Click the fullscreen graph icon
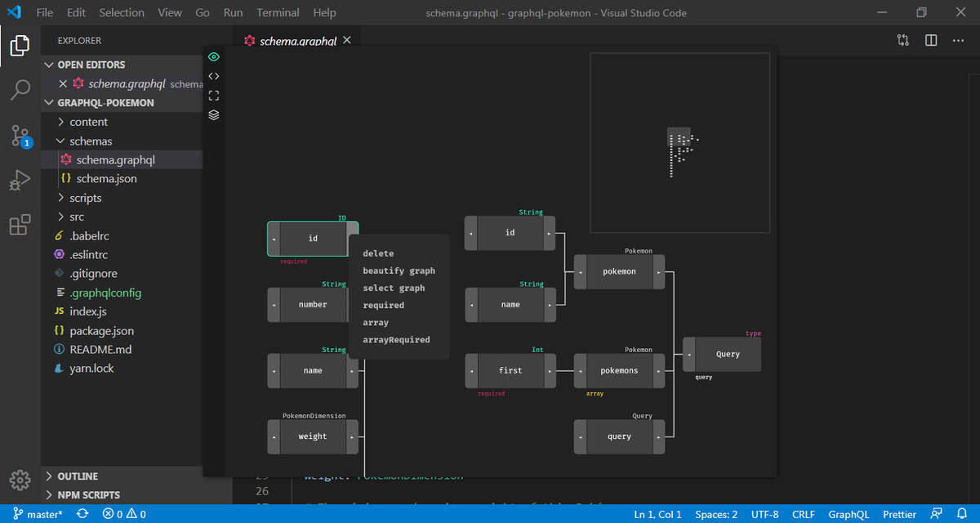This screenshot has height=523, width=980. click(214, 96)
